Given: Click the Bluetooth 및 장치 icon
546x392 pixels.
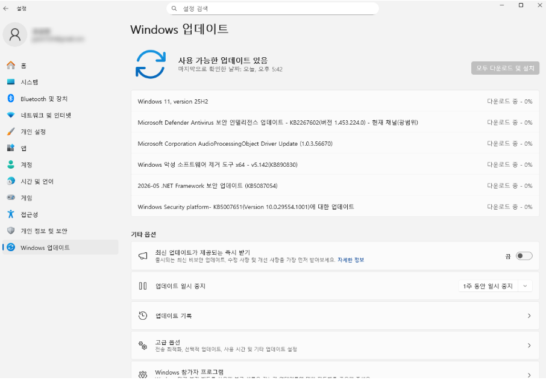Looking at the screenshot, I should 11,98.
